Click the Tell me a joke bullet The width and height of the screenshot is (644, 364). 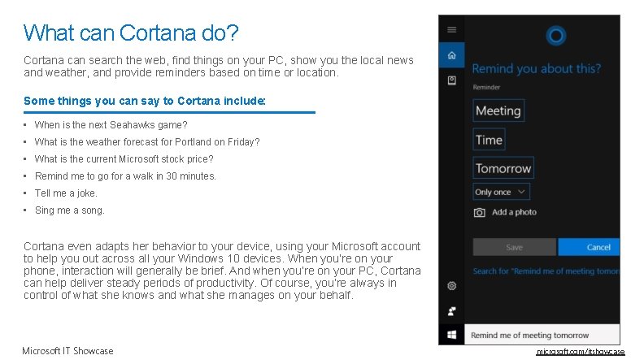pyautogui.click(x=66, y=193)
